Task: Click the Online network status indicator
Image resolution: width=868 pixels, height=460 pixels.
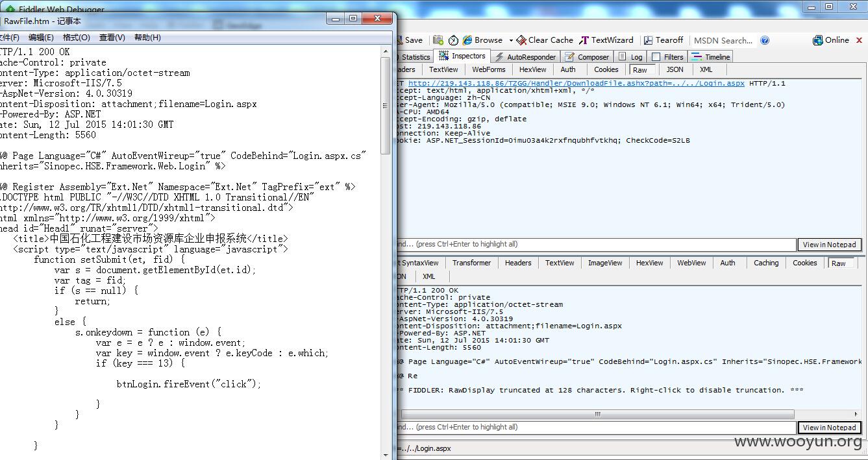Action: 831,40
